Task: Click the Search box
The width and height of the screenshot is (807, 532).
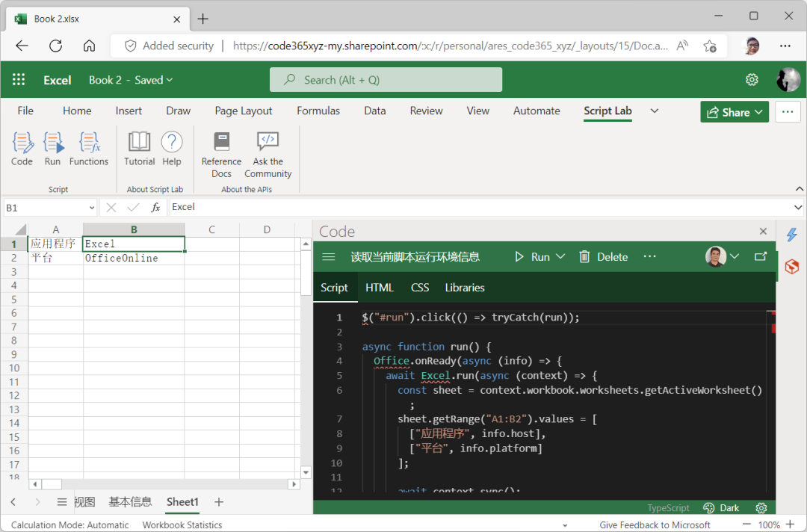Action: (x=386, y=80)
